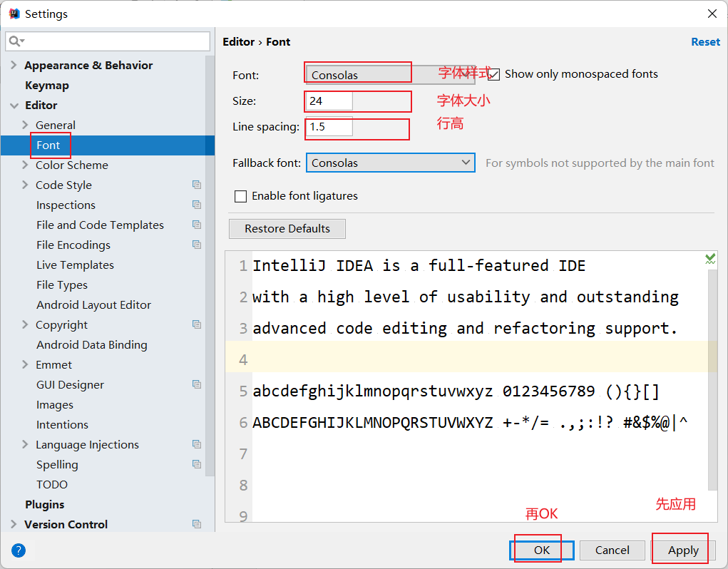Open Inspections settings
The width and height of the screenshot is (728, 569).
(66, 205)
